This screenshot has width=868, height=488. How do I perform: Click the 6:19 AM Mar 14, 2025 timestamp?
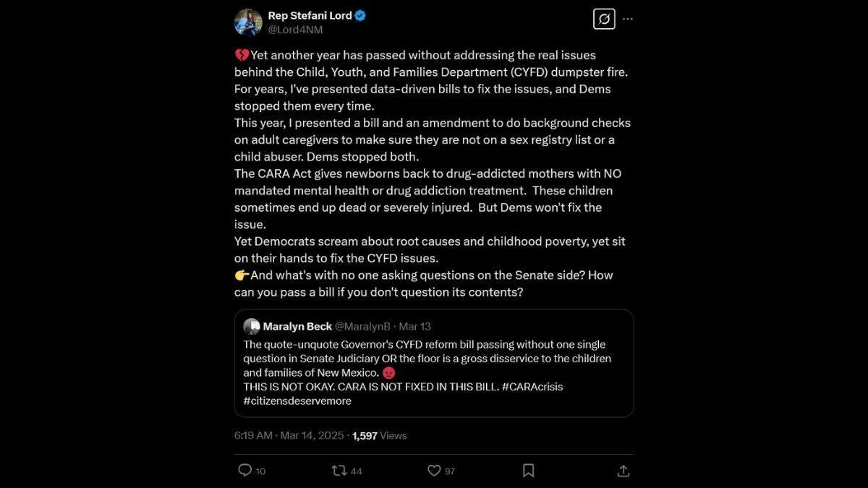point(289,435)
